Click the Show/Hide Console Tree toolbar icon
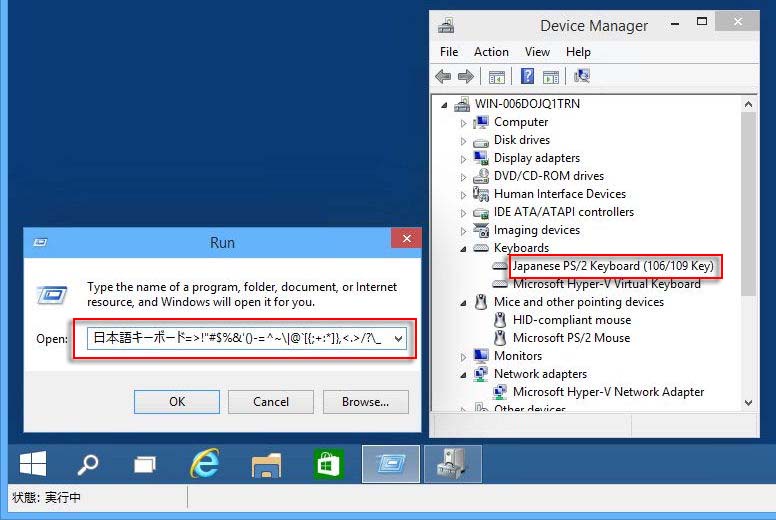The image size is (776, 520). 496,77
